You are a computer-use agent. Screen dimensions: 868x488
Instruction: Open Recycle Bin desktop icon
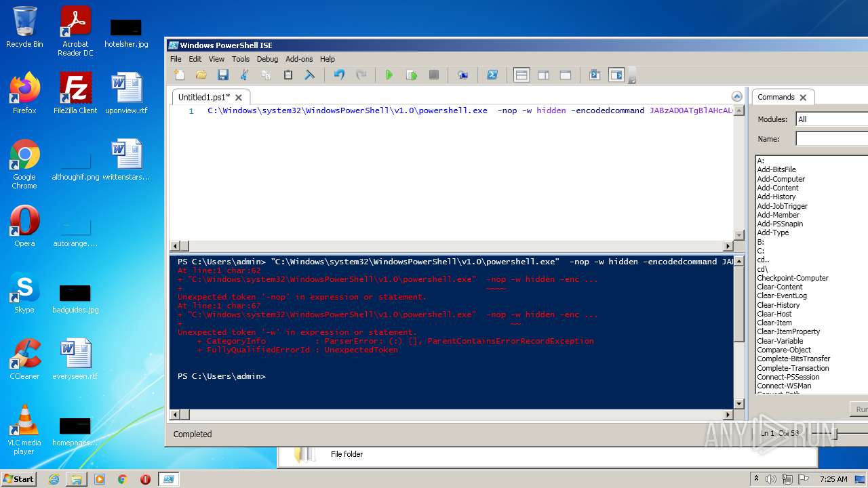(24, 27)
